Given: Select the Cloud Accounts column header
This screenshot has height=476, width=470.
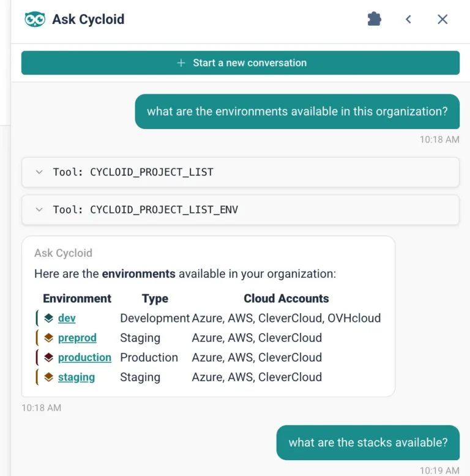Looking at the screenshot, I should tap(286, 299).
